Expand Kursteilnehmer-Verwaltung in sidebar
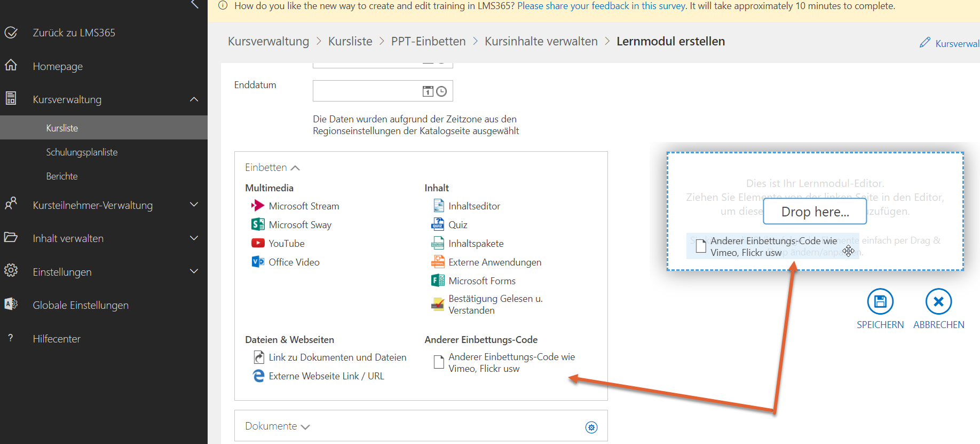Image resolution: width=980 pixels, height=444 pixels. 194,205
